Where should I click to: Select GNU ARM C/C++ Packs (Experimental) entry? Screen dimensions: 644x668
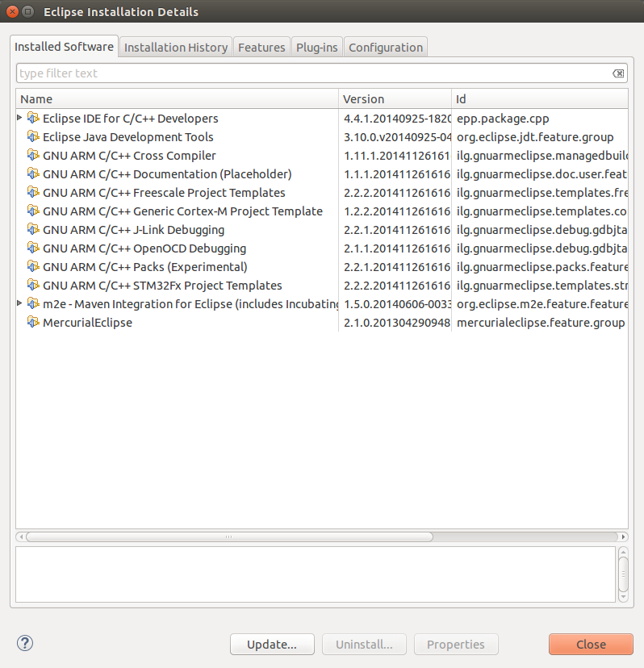(x=322, y=267)
